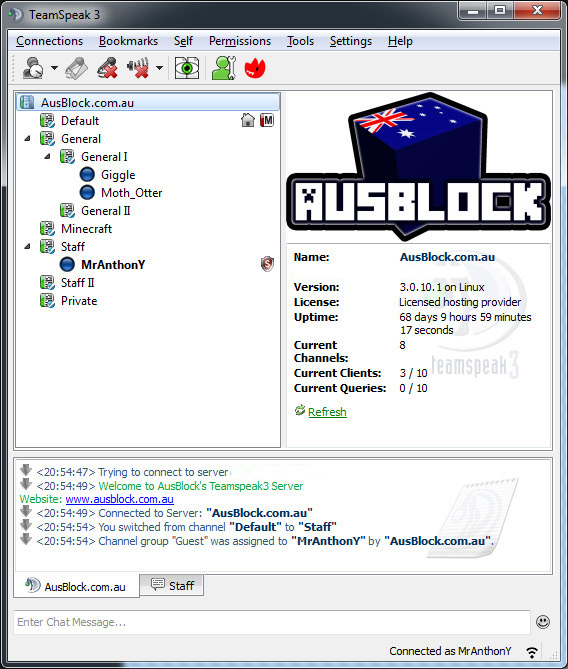Collapse the General channel tree
Screen dimensions: 568x669
[28, 138]
